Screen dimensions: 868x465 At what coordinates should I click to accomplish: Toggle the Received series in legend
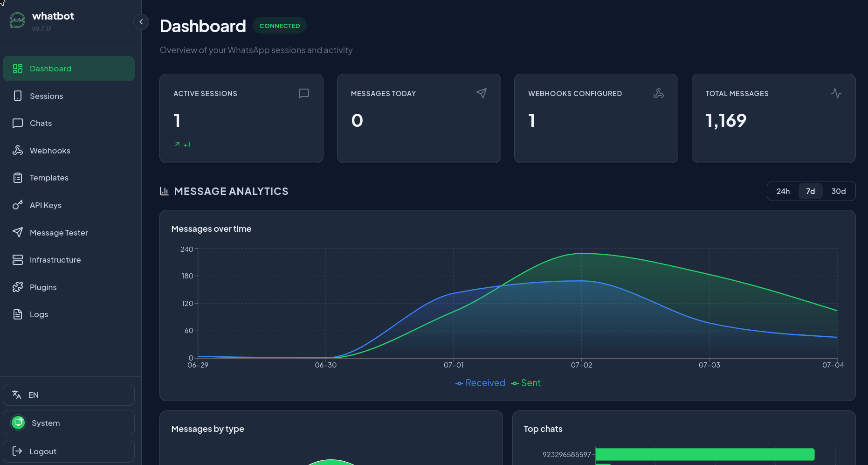[x=480, y=383]
